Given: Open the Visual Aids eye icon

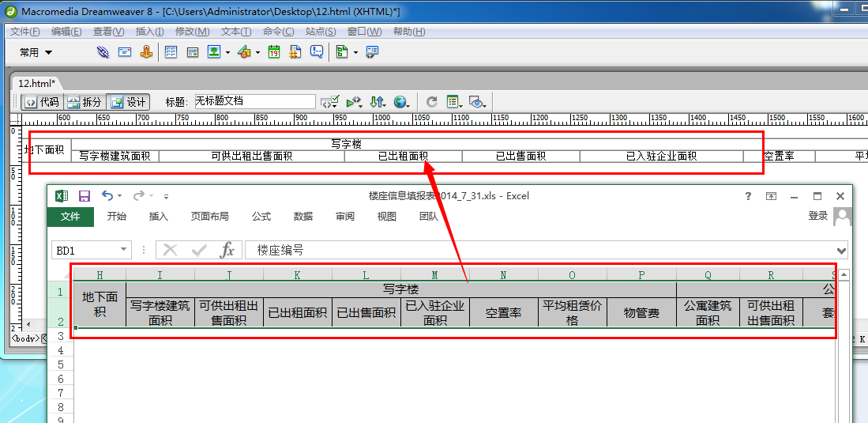Looking at the screenshot, I should pos(476,102).
